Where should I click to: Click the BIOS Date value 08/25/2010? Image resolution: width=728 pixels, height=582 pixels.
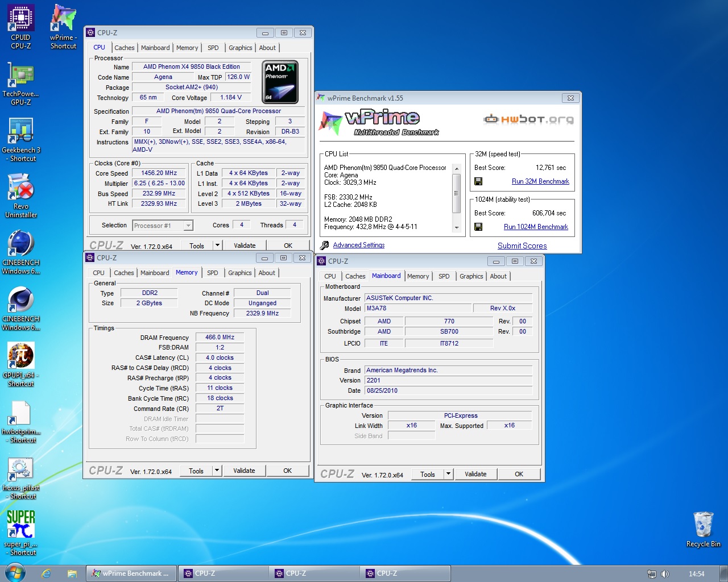click(x=448, y=390)
